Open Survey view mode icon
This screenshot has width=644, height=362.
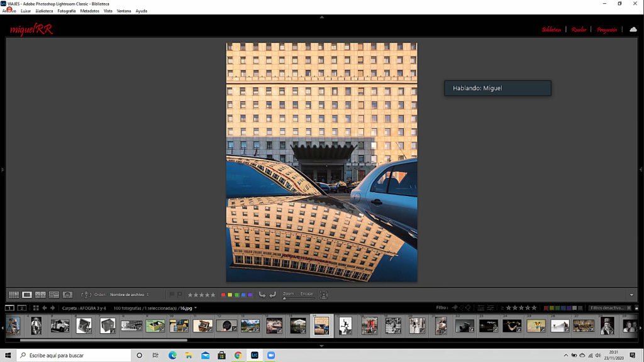point(54,295)
